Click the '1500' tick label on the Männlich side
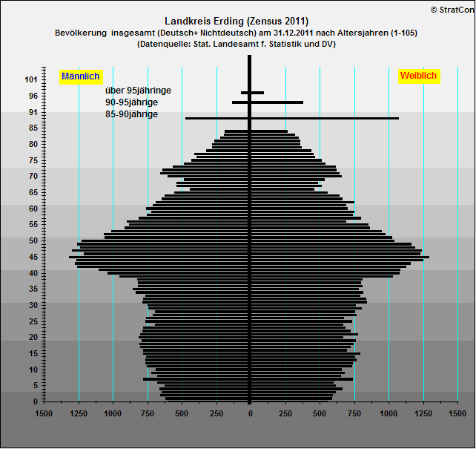 pyautogui.click(x=44, y=414)
